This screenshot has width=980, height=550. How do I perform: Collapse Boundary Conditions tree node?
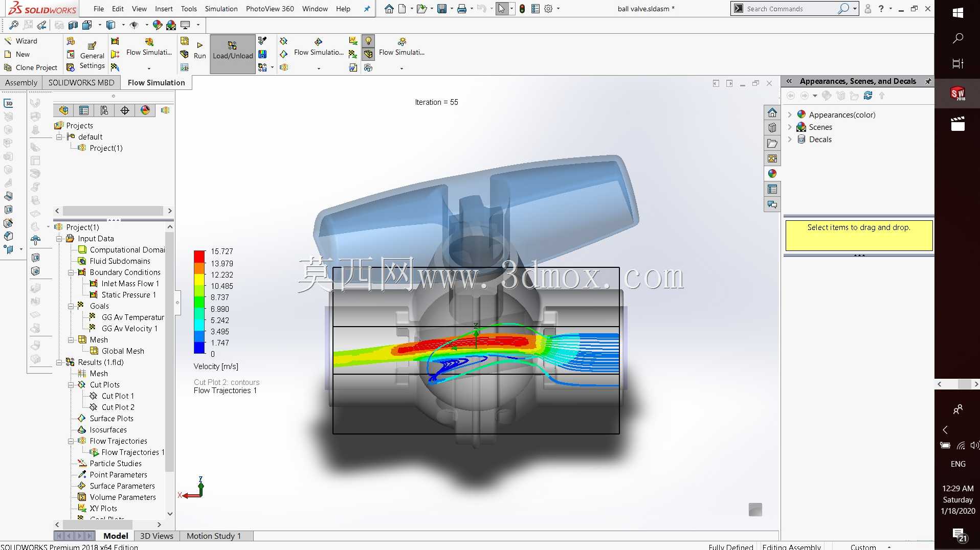point(71,272)
